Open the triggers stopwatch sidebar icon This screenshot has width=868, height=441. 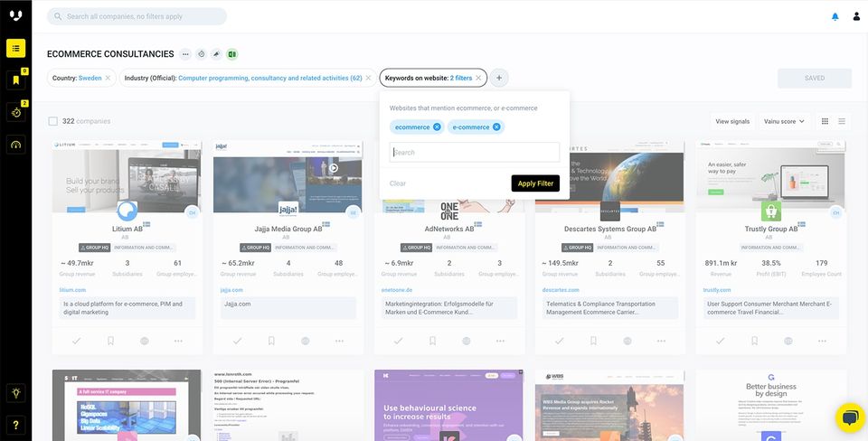(15, 112)
